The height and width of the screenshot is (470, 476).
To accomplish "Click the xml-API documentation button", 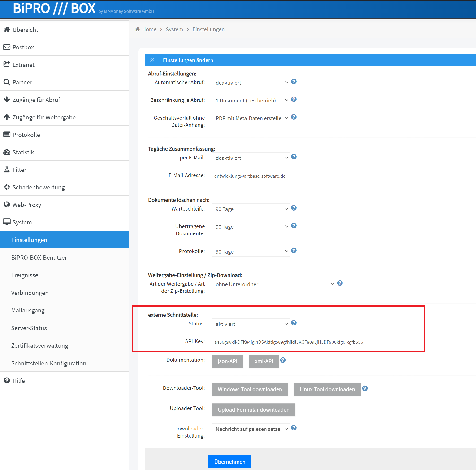I will click(x=264, y=361).
